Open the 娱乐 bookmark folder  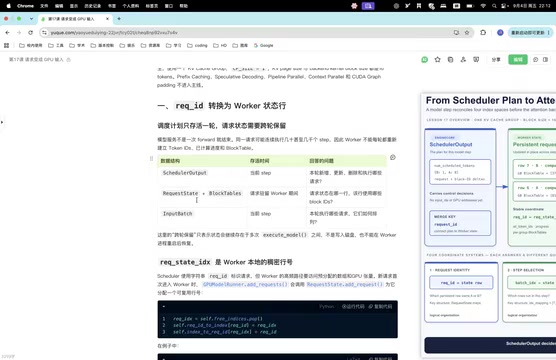pyautogui.click(x=127, y=45)
